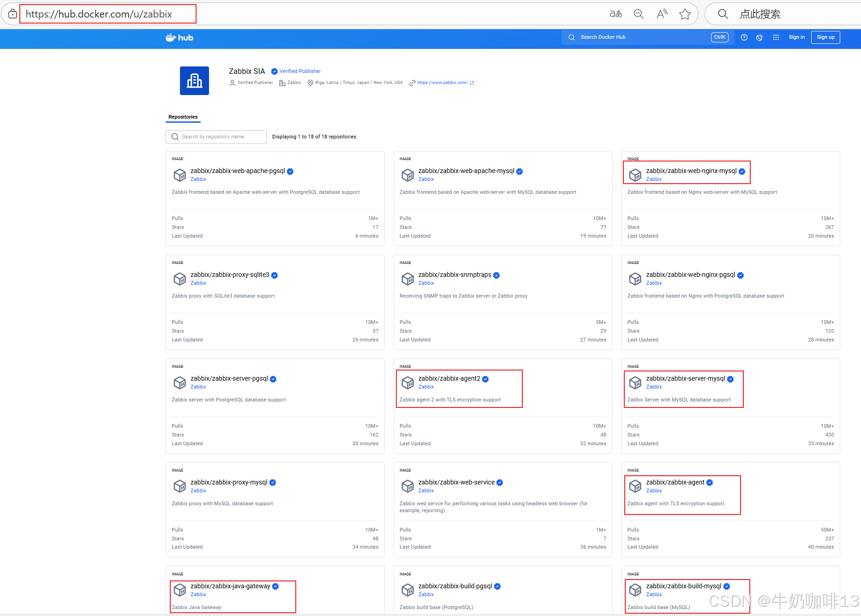This screenshot has width=861, height=616.
Task: Click the Sign in link
Action: pos(796,37)
